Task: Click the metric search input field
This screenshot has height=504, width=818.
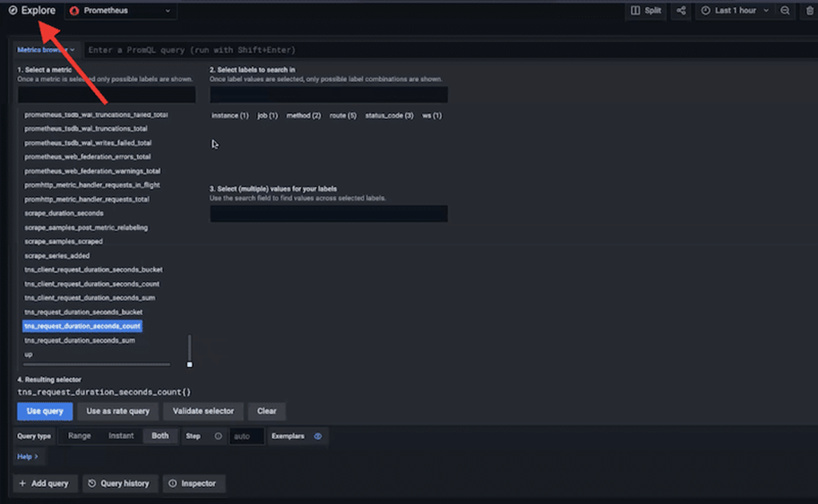Action: 107,95
